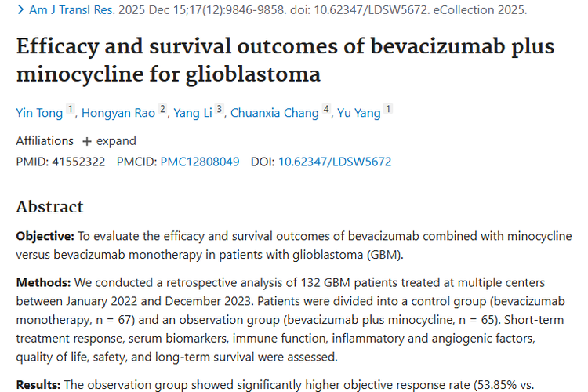Click affiliation superscript 1 after Yu Yang
The image size is (588, 392).
pyautogui.click(x=388, y=110)
